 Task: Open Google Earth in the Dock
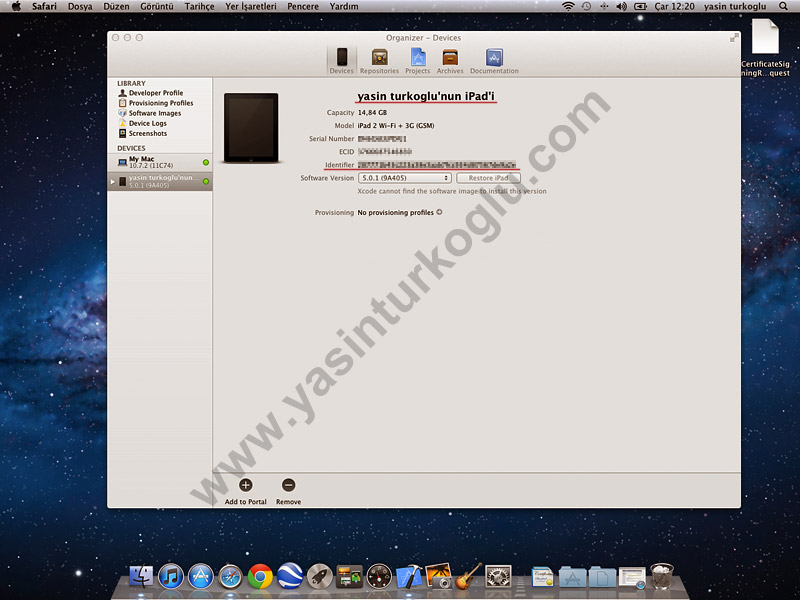point(290,577)
